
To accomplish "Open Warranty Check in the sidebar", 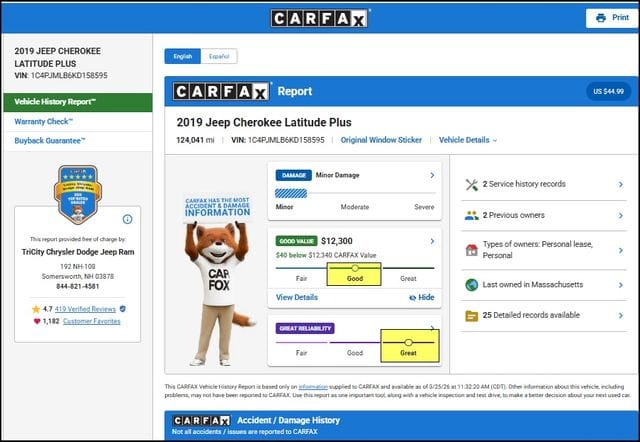I will click(x=43, y=122).
